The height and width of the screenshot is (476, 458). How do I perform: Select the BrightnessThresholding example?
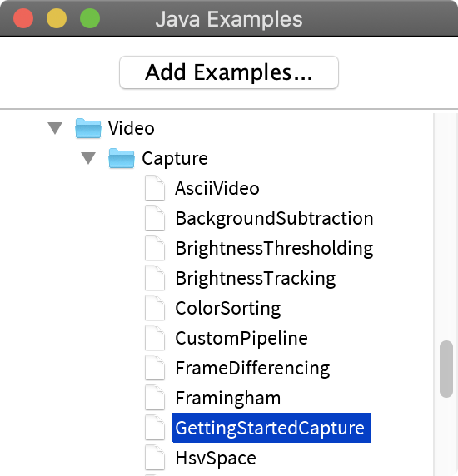click(x=274, y=248)
